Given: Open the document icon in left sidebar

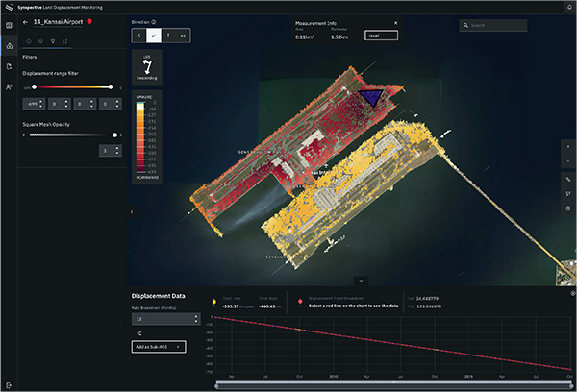Looking at the screenshot, I should pyautogui.click(x=9, y=66).
